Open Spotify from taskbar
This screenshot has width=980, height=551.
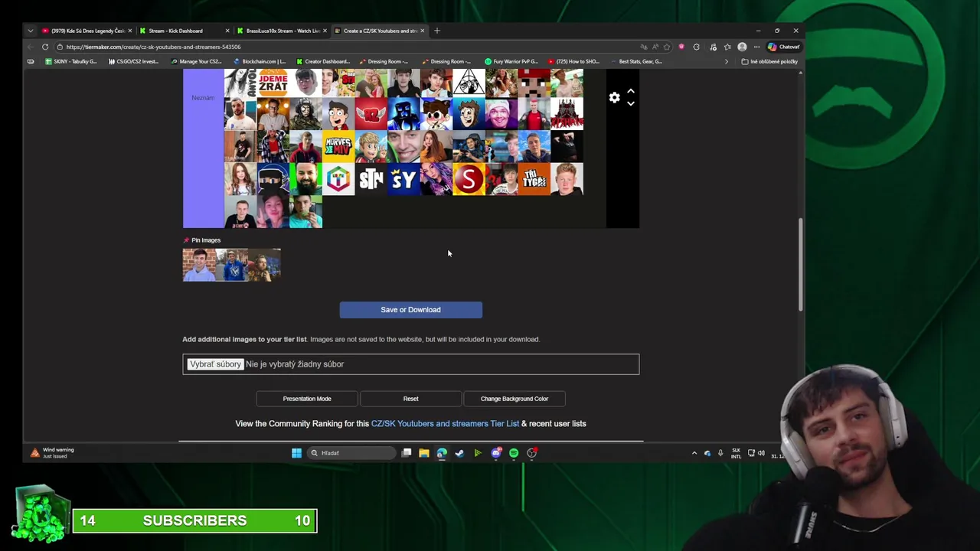coord(514,453)
